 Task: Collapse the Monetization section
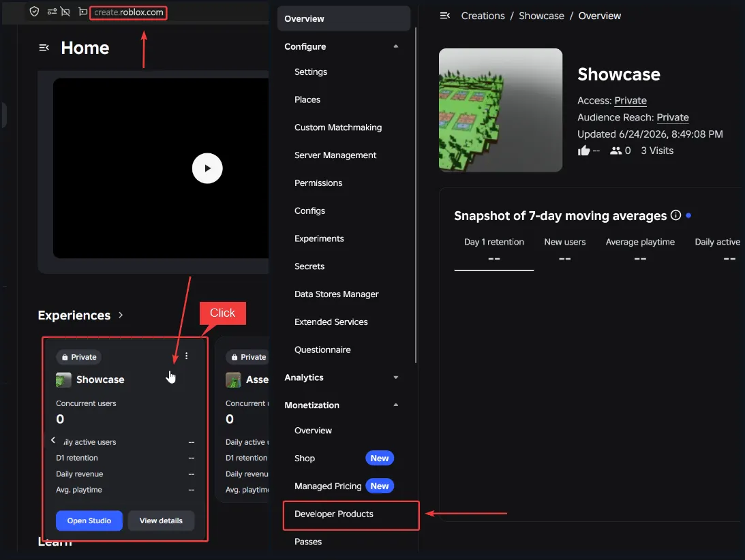pos(396,405)
